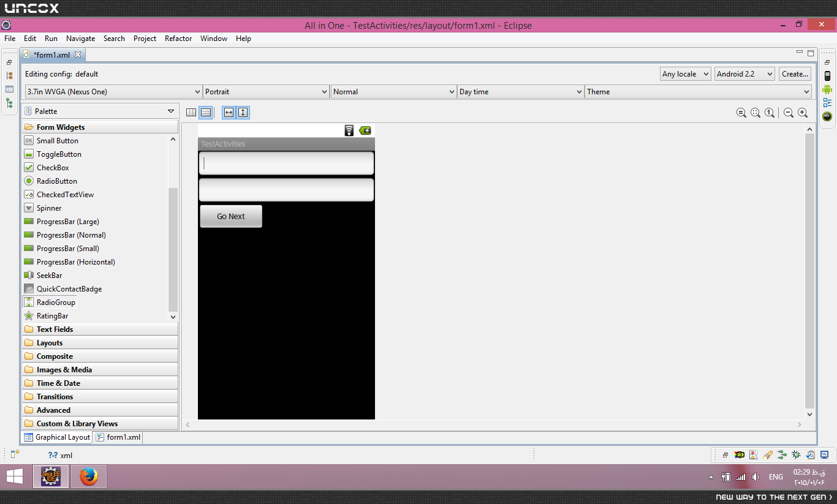Click the green tree nodes icon on left trim

click(x=9, y=103)
